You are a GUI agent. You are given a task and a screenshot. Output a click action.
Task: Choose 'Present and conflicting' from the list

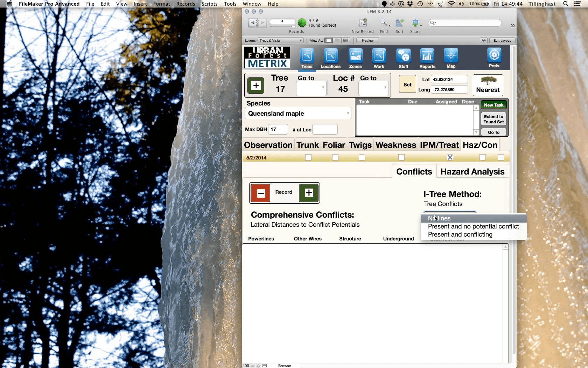coord(460,234)
